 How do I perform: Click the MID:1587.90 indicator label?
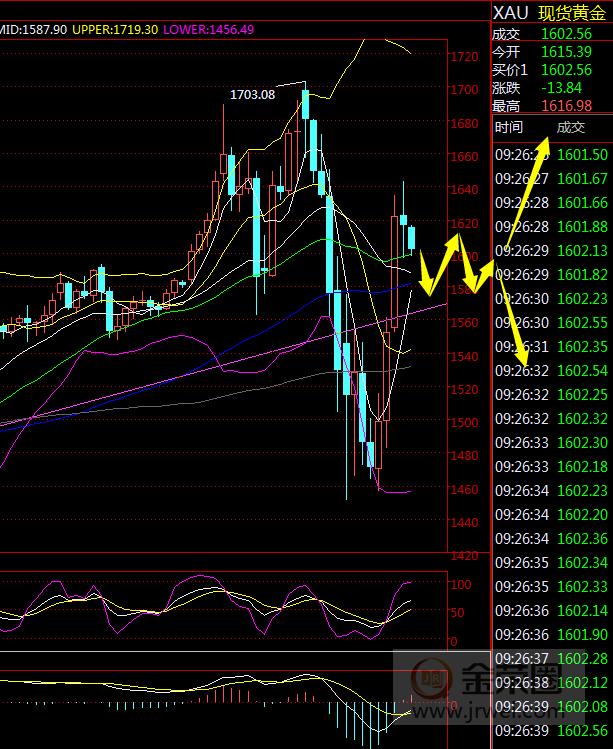click(33, 30)
